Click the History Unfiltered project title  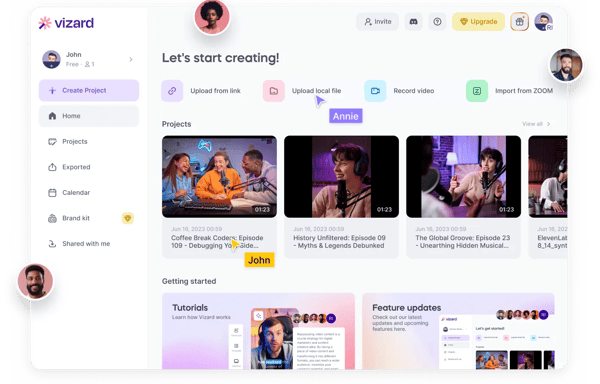[339, 242]
